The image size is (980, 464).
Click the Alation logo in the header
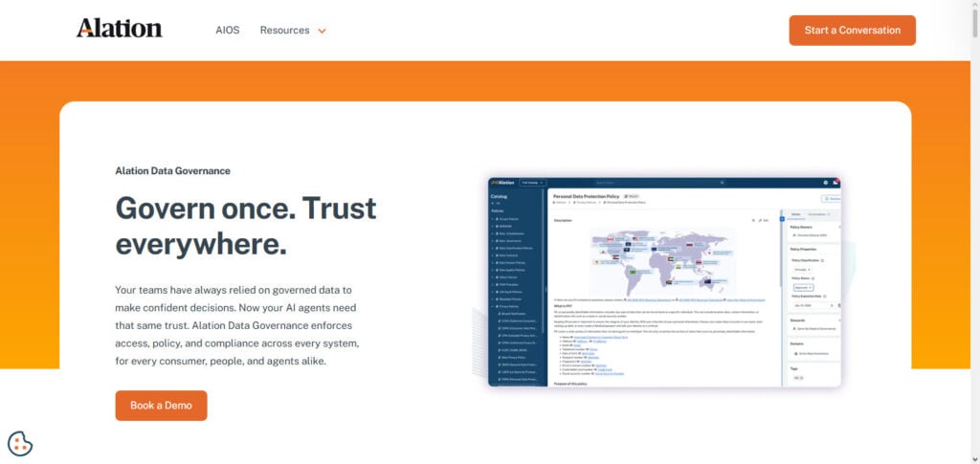coord(120,28)
